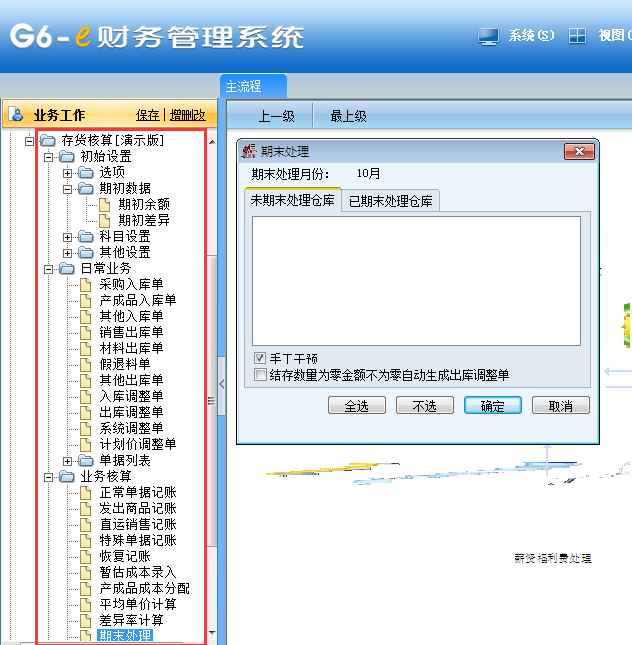Click the 日常业务 folder icon

point(67,269)
